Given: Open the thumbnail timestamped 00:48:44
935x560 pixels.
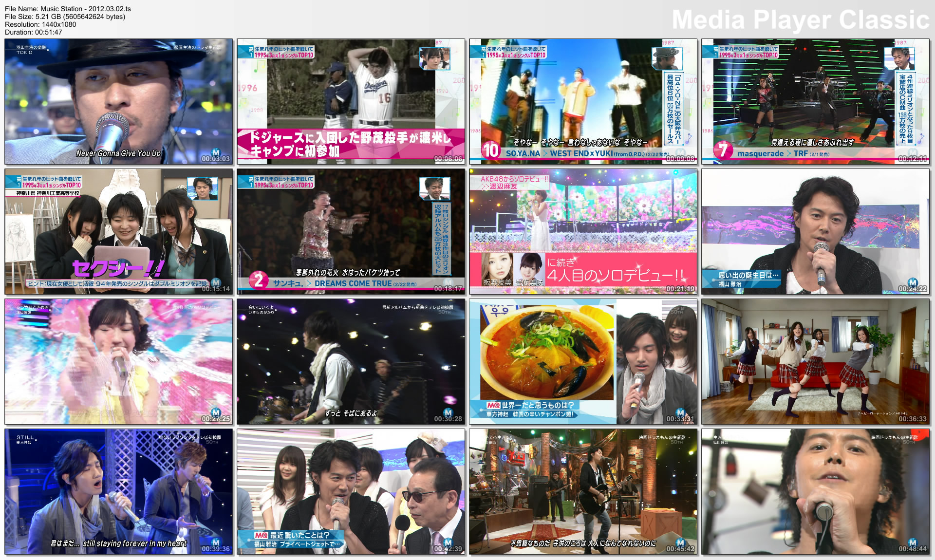Looking at the screenshot, I should (x=817, y=492).
